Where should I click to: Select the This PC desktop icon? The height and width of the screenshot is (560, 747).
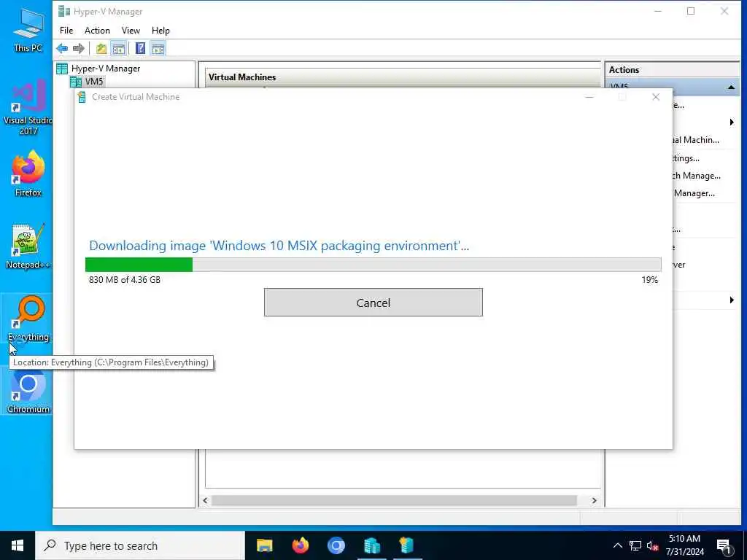click(x=28, y=29)
